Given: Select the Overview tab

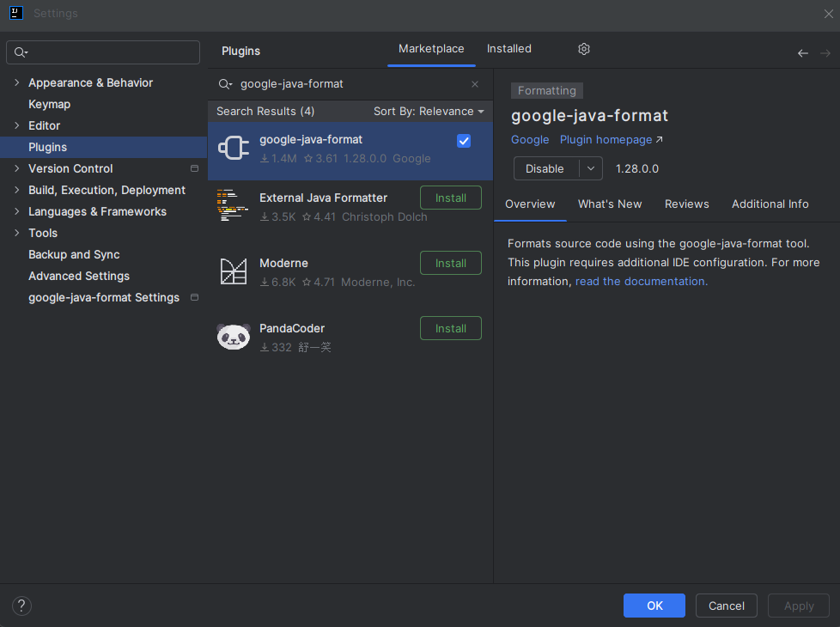Looking at the screenshot, I should pos(530,204).
